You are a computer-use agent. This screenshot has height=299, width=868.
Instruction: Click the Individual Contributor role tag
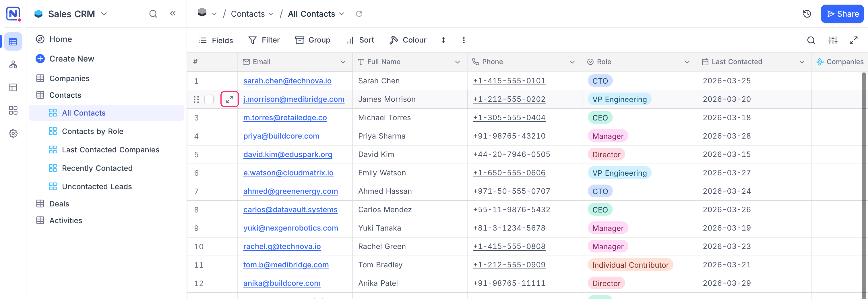pos(630,265)
